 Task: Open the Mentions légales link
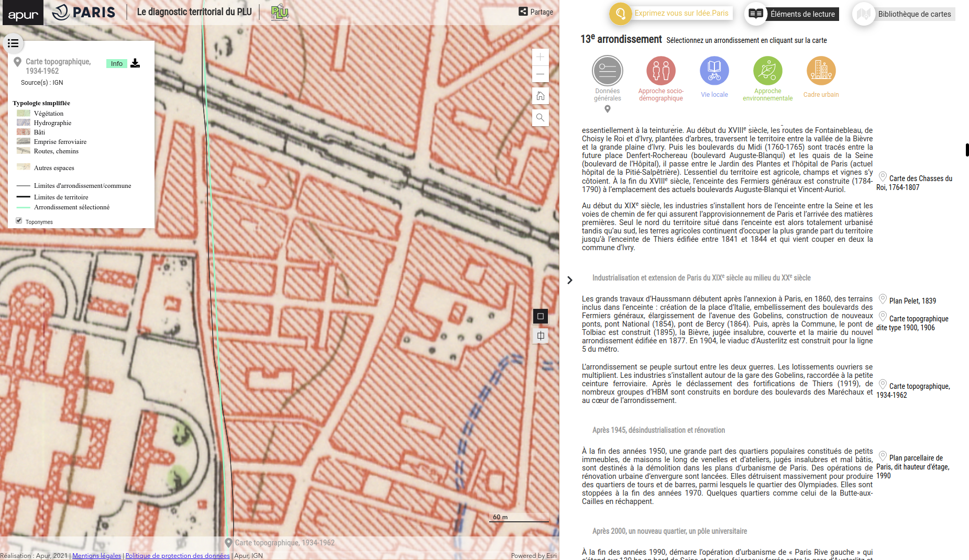tap(96, 556)
